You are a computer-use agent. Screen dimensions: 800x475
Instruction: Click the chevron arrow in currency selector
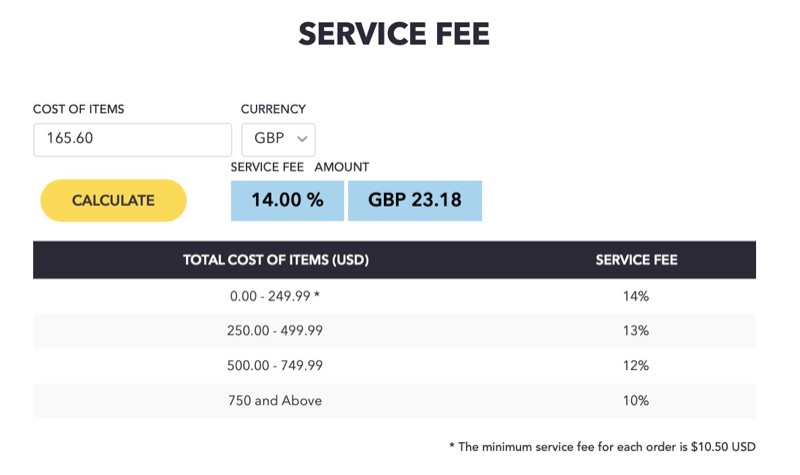coord(302,139)
